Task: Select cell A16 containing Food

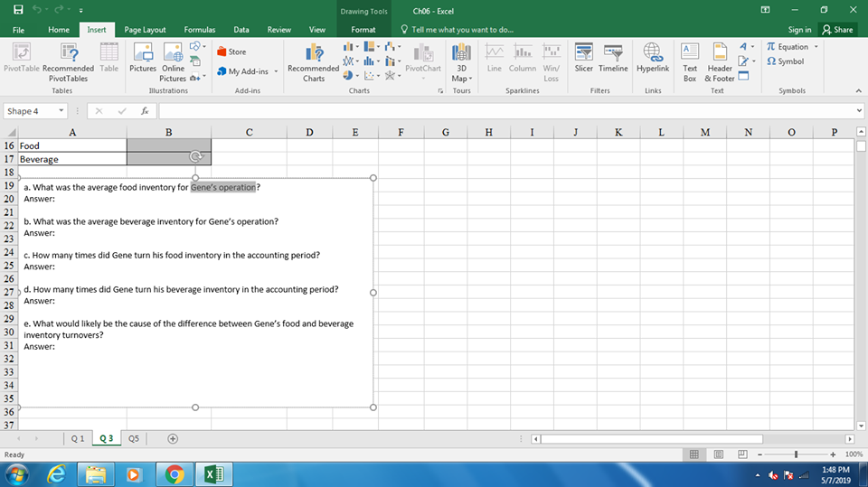Action: click(72, 145)
